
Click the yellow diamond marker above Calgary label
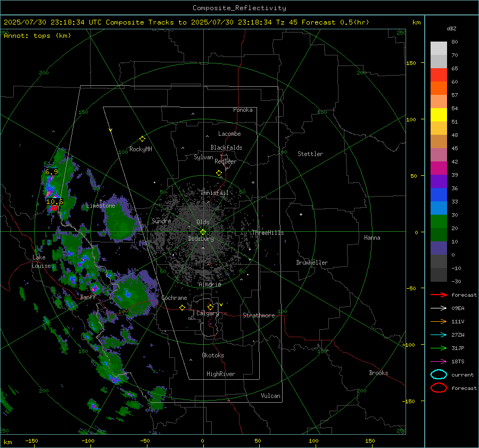pos(210,307)
